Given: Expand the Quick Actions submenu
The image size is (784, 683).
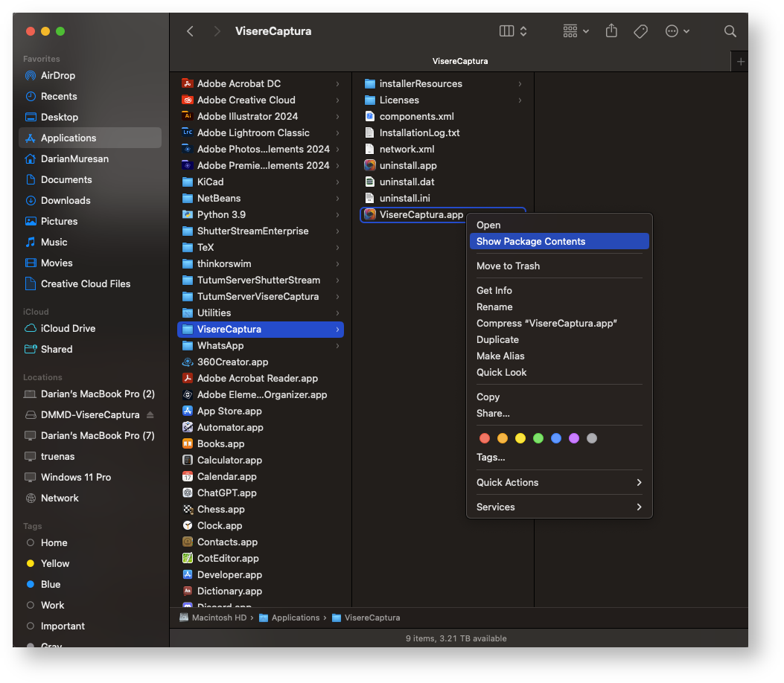Looking at the screenshot, I should click(558, 483).
